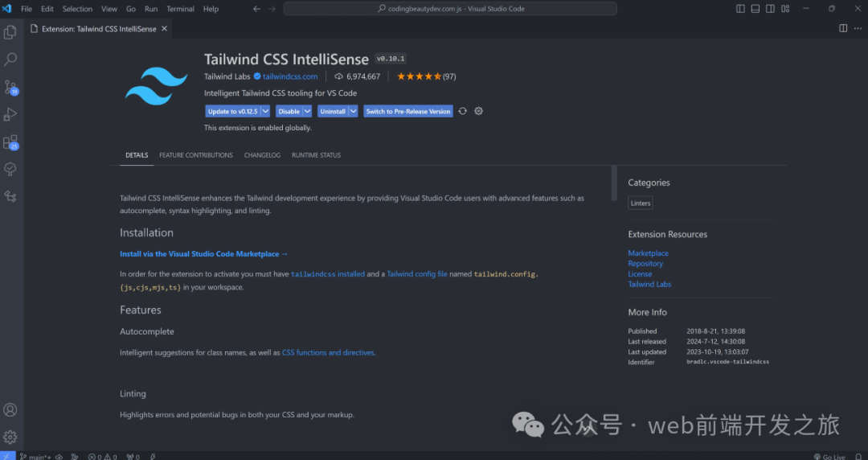The image size is (868, 460).
Task: Switch to the Changelog tab
Action: click(x=262, y=155)
